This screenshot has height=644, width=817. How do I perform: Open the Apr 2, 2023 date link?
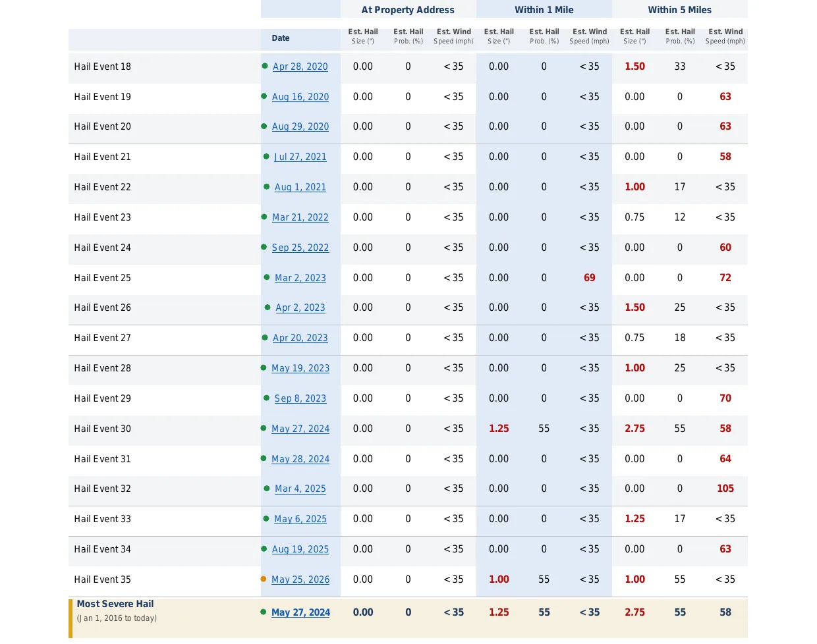point(300,308)
